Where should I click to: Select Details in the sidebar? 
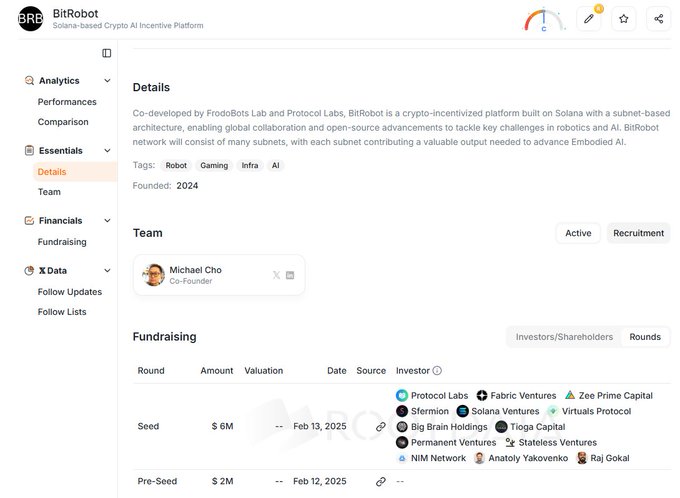75,172
